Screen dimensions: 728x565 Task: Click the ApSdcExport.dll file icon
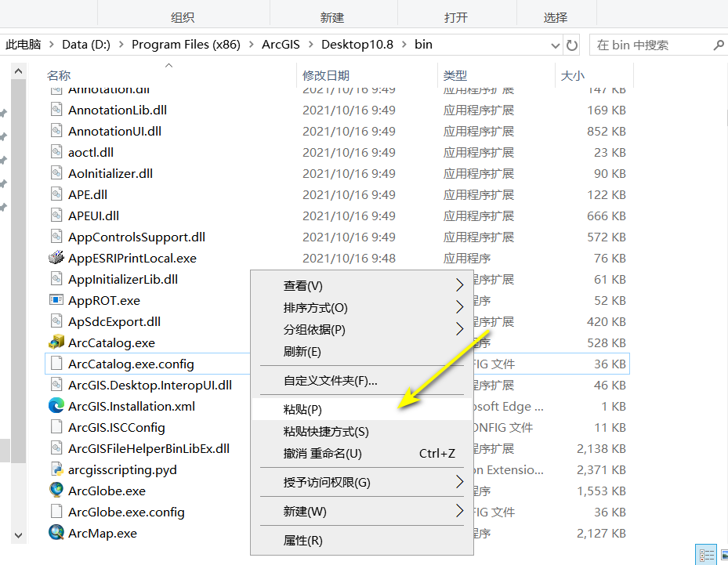(x=56, y=321)
